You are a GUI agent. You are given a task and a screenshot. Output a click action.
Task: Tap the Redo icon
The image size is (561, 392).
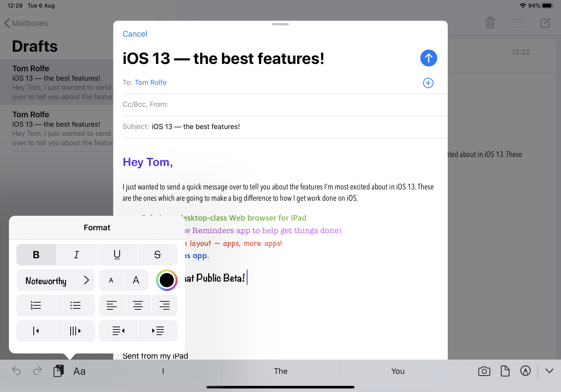(x=37, y=371)
